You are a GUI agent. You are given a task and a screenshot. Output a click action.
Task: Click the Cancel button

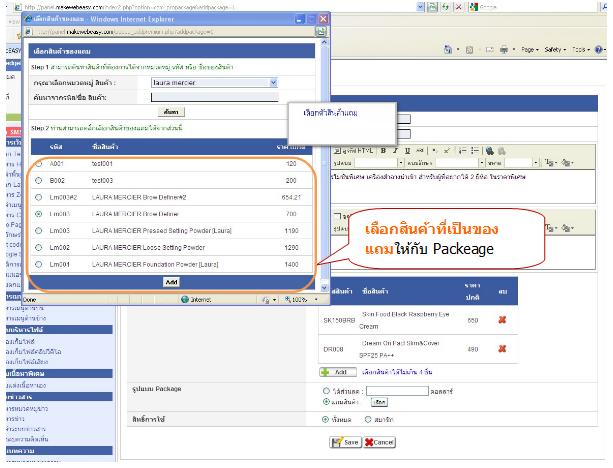click(x=380, y=442)
